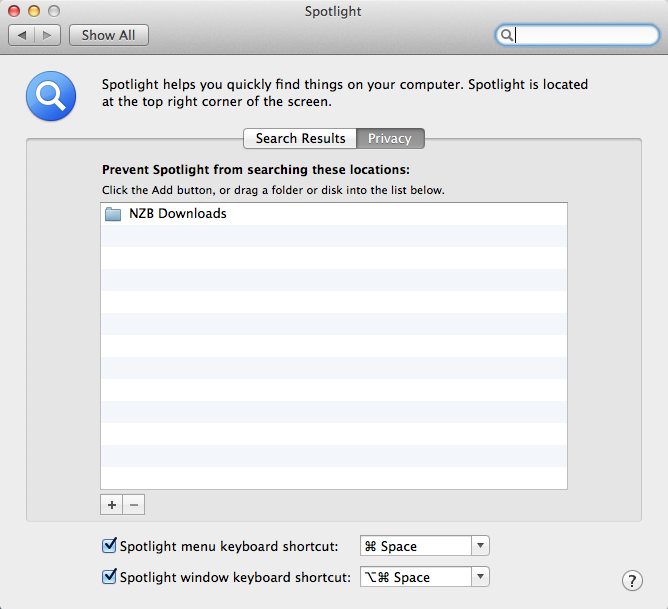This screenshot has width=668, height=609.
Task: Focus the System Preferences search field
Action: point(577,35)
